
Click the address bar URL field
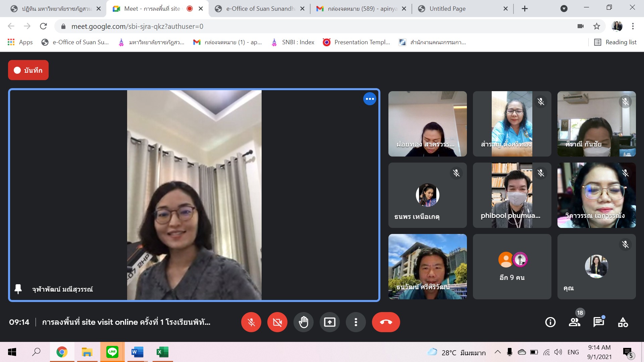click(x=302, y=26)
